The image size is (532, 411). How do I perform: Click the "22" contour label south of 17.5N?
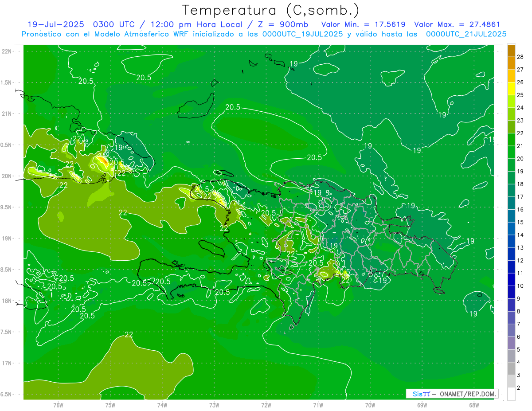pos(129,335)
